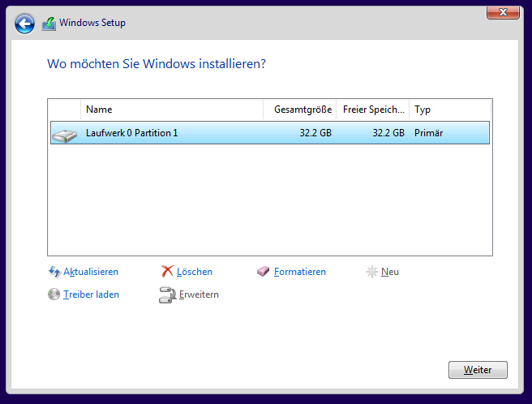Continue setup with the Weiter button
The image size is (532, 404).
(478, 370)
